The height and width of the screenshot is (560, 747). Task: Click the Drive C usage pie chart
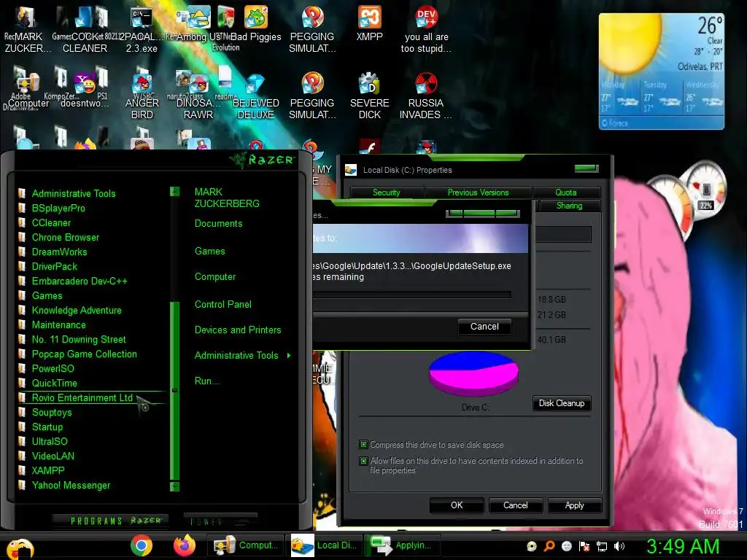473,373
